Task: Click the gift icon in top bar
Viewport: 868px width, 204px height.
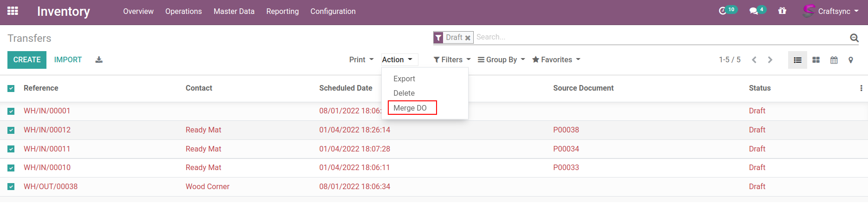Action: click(x=783, y=11)
